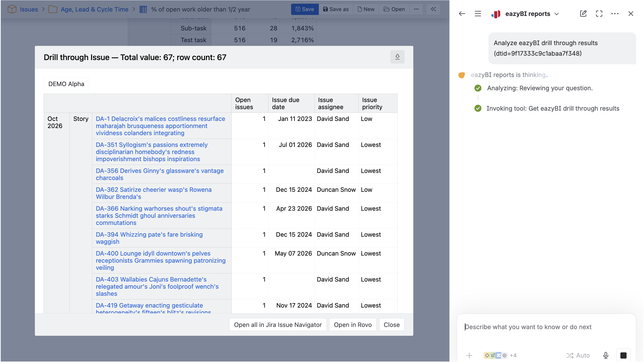This screenshot has width=644, height=362.
Task: Open issue DA-394 Whizzing pate's link
Action: pos(149,238)
